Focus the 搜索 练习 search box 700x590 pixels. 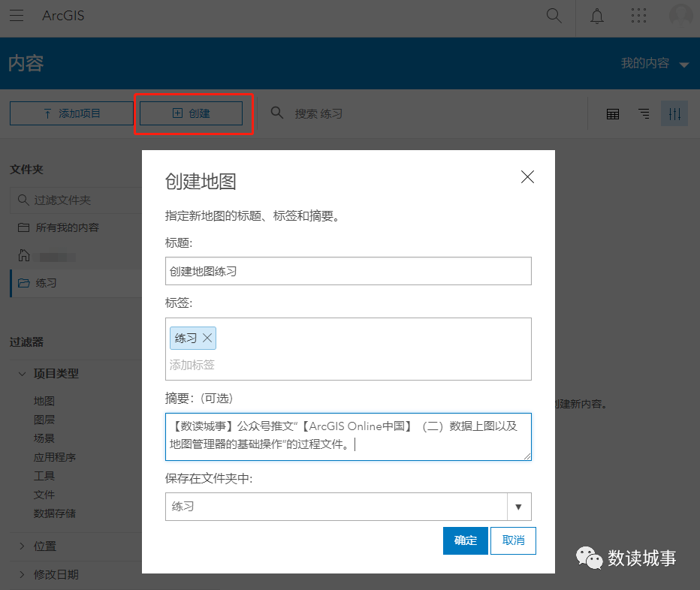coord(318,113)
